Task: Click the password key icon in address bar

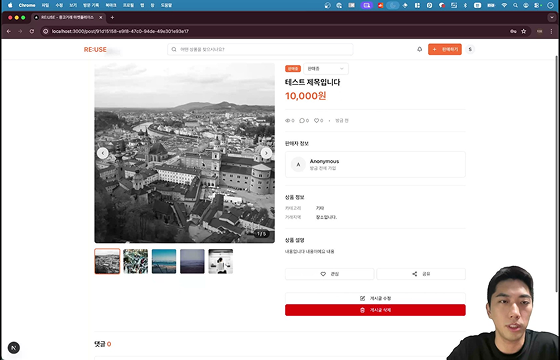Action: [513, 31]
